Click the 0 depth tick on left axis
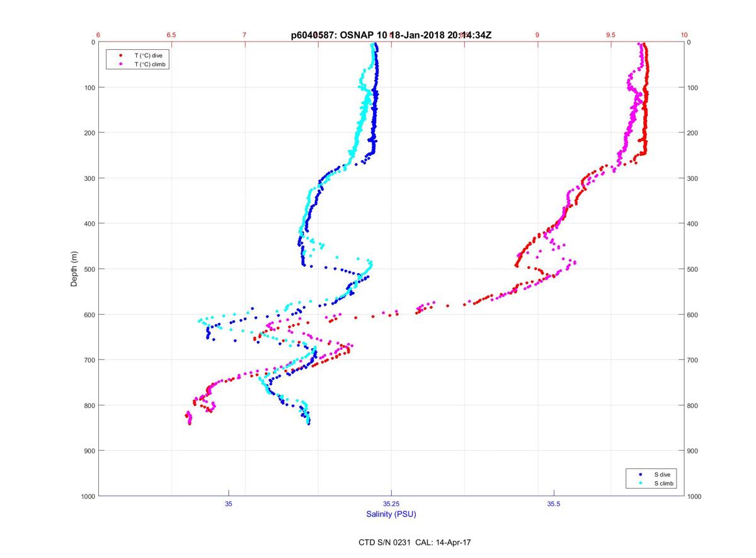 tap(93, 42)
